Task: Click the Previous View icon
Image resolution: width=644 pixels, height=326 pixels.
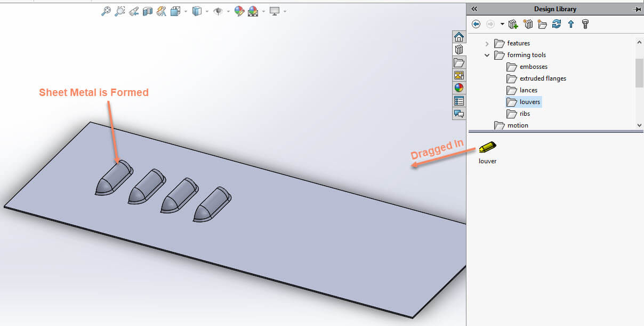Action: pos(134,11)
